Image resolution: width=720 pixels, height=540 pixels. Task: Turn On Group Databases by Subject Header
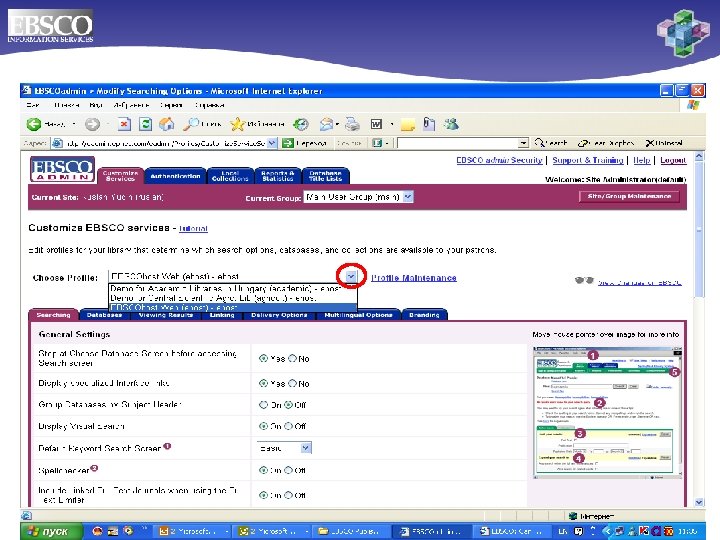[x=263, y=405]
